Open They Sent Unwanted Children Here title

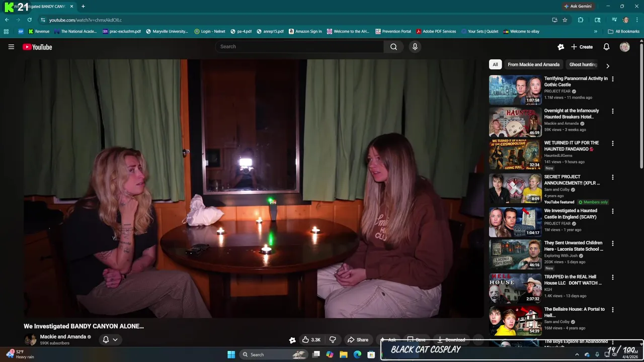[x=574, y=246]
